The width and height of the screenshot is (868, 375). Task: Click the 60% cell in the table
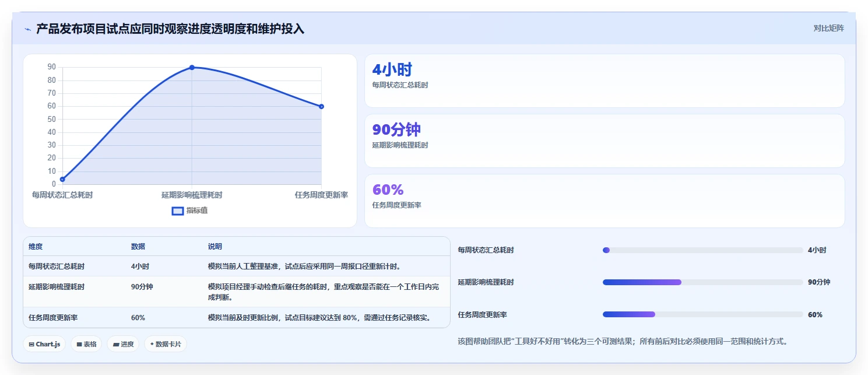[x=138, y=318]
